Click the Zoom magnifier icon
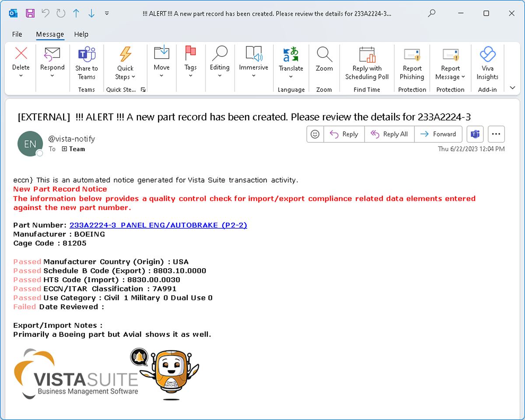Image resolution: width=525 pixels, height=420 pixels. (x=324, y=54)
